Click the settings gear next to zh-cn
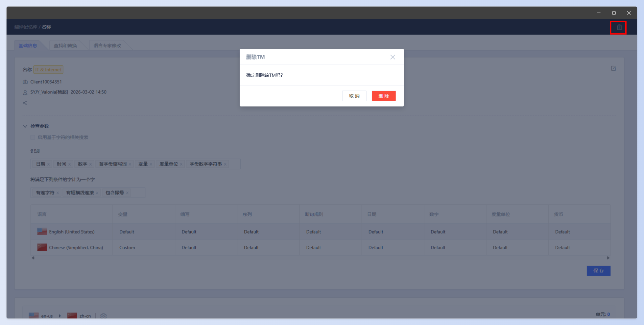The width and height of the screenshot is (644, 325). [x=103, y=316]
